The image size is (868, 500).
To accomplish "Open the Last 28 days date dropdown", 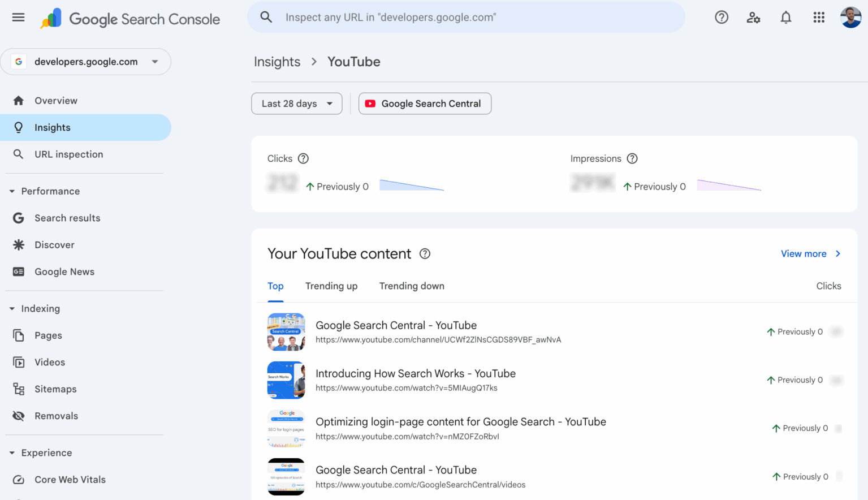I will coord(296,104).
